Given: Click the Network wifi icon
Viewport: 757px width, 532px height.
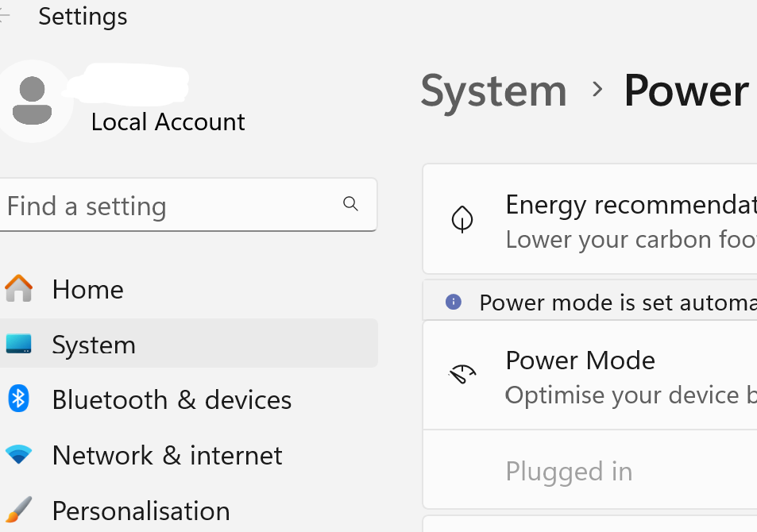Looking at the screenshot, I should tap(18, 455).
